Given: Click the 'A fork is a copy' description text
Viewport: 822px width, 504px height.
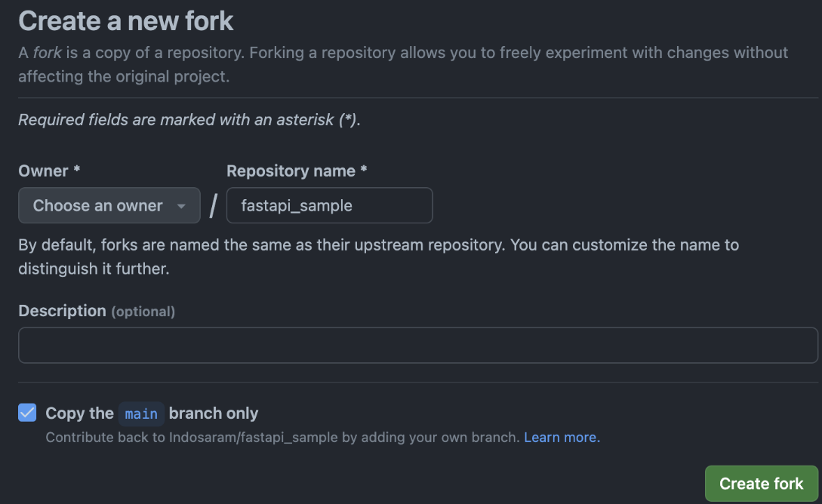Looking at the screenshot, I should [x=403, y=64].
